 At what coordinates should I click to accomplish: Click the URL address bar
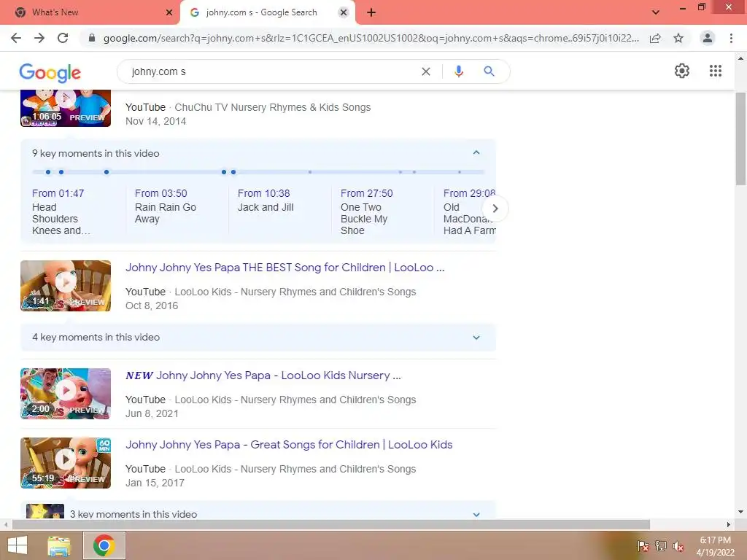tap(371, 38)
